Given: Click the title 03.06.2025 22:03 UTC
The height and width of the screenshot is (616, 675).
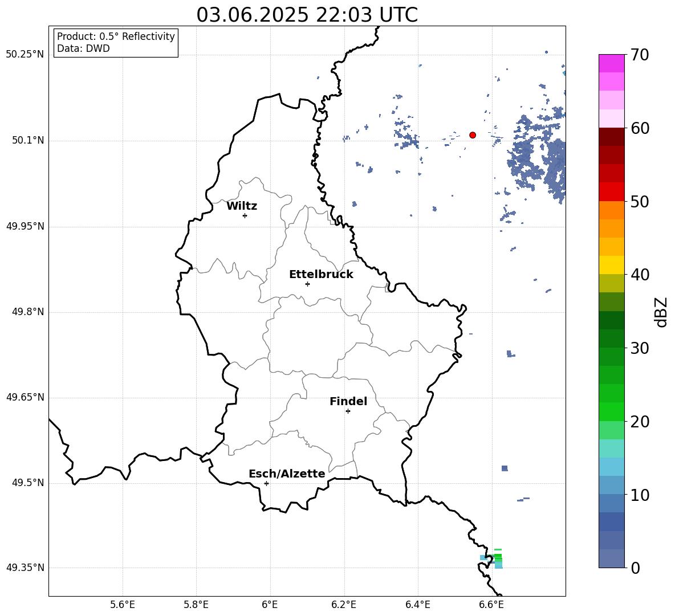Looking at the screenshot, I should [x=307, y=15].
